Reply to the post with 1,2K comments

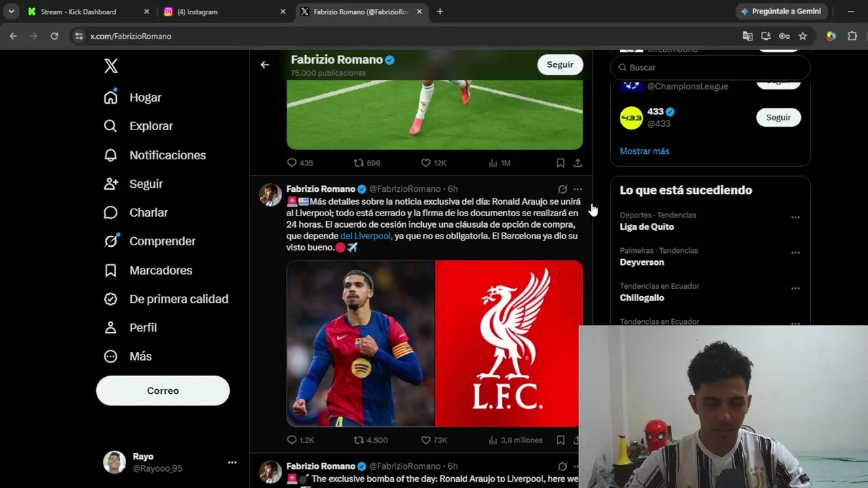click(x=300, y=440)
